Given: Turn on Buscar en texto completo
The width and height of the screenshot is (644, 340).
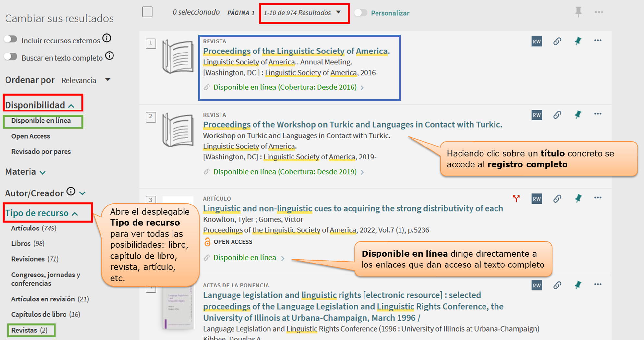Looking at the screenshot, I should click(11, 57).
